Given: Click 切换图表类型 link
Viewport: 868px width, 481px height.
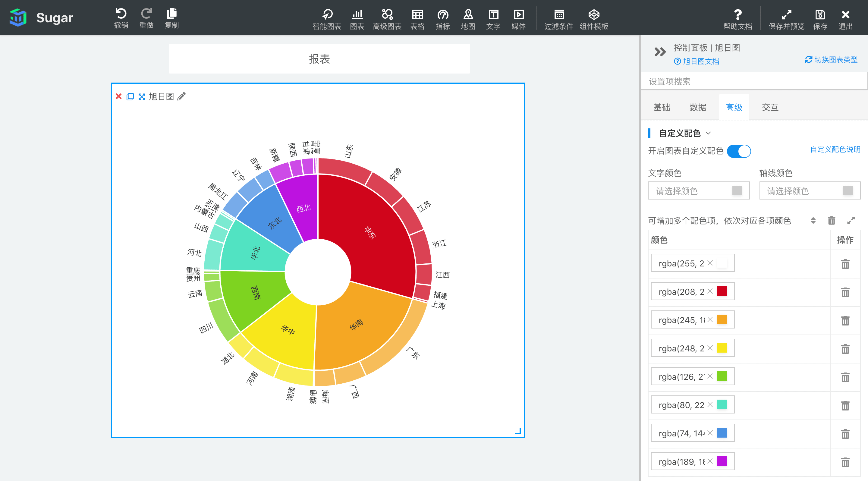Looking at the screenshot, I should coord(831,60).
